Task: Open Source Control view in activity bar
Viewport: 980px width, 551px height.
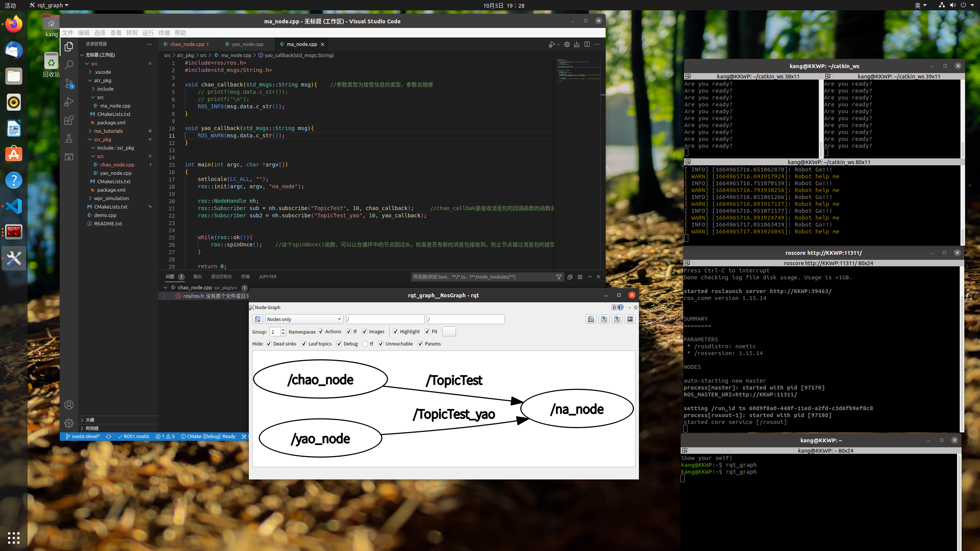Action: [x=69, y=83]
